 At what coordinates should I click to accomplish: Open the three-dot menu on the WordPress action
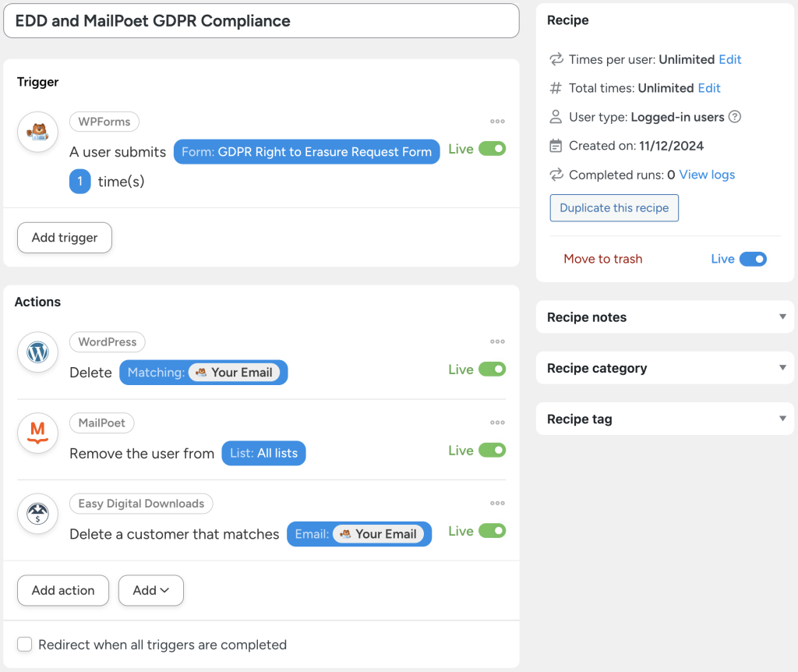pyautogui.click(x=497, y=341)
